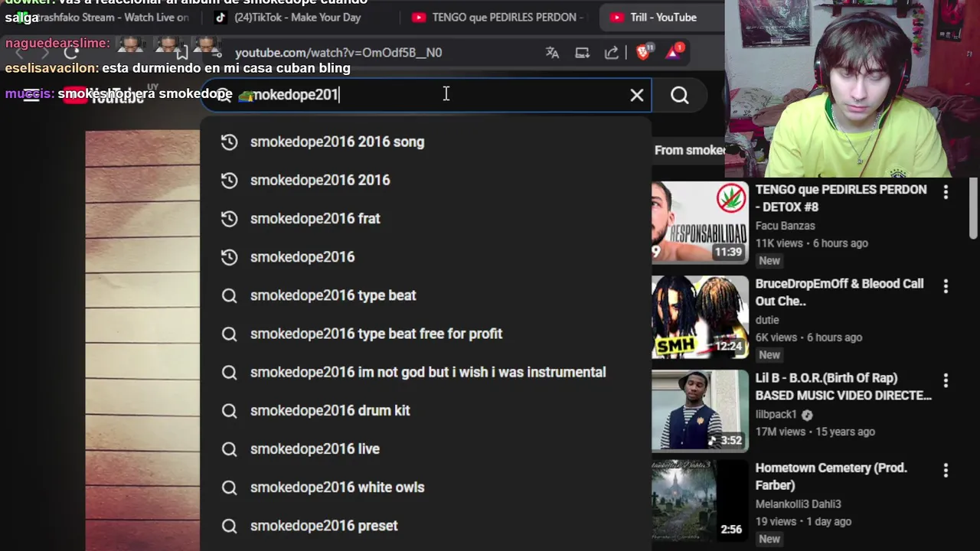
Task: Switch to TENGO que PEDIRLES PERDON tab
Action: [498, 17]
